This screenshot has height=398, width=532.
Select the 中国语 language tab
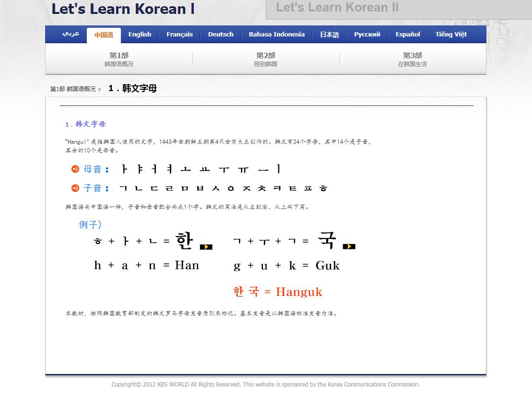[x=103, y=35]
